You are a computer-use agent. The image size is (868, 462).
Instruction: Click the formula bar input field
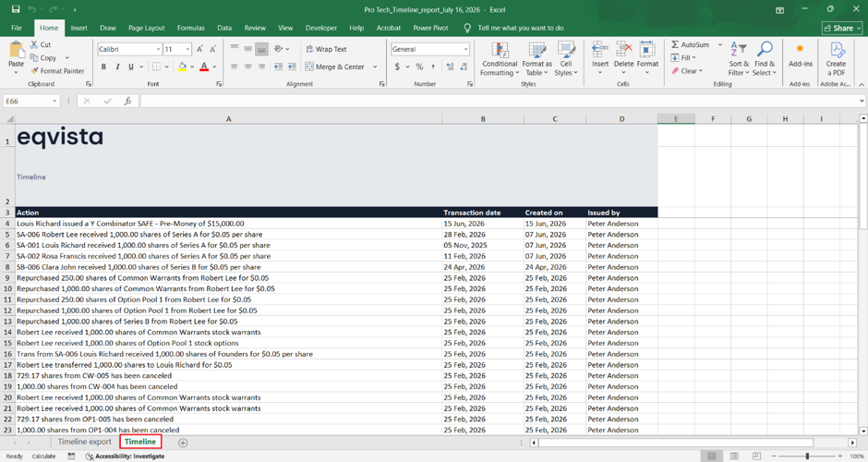[x=499, y=102]
